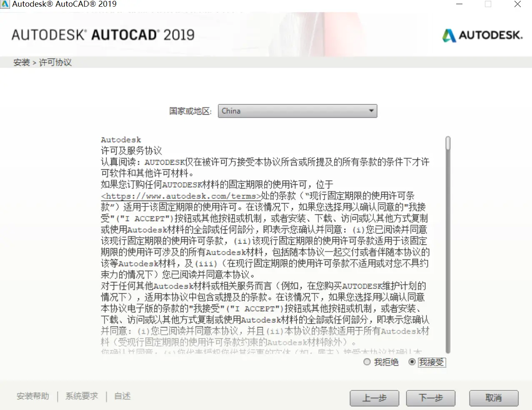
Task: Minimize the AutoCAD 2019 installer window
Action: [x=460, y=4]
